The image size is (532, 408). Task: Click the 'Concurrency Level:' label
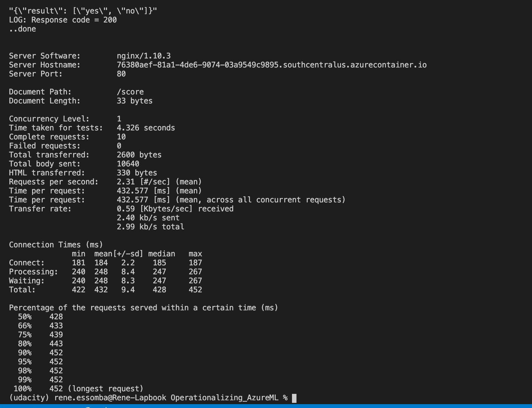point(49,119)
